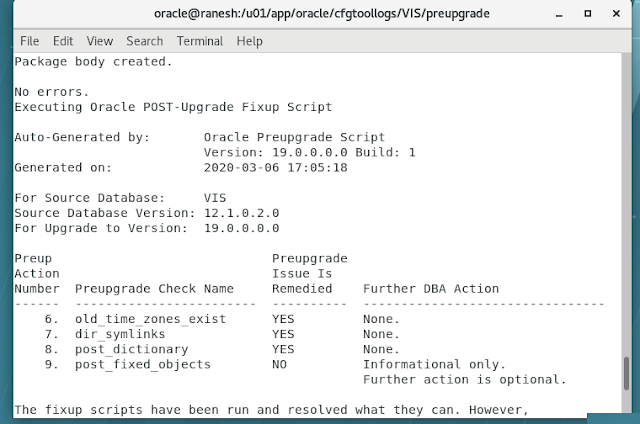The width and height of the screenshot is (640, 424).
Task: Open the File menu
Action: 29,41
